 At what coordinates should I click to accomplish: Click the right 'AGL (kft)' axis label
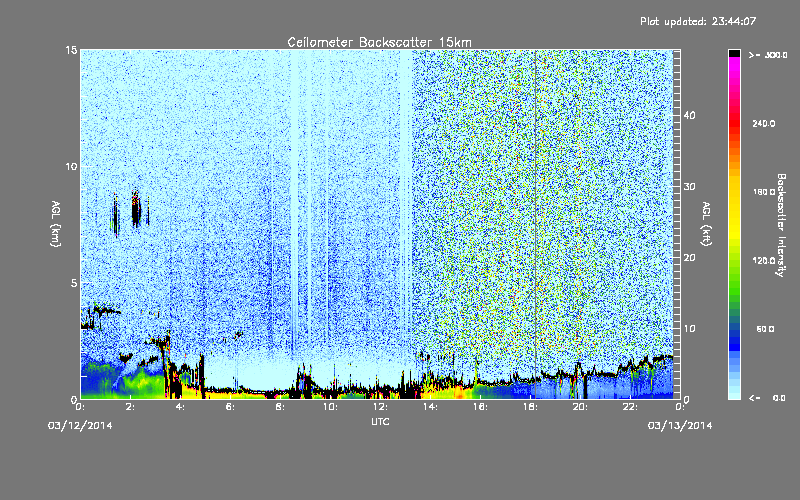click(x=706, y=224)
